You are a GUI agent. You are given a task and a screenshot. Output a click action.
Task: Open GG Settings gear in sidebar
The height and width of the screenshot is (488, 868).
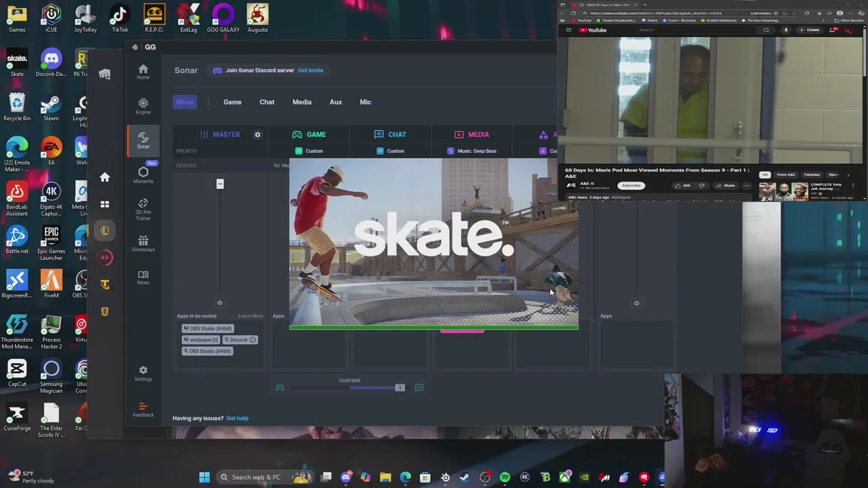[x=143, y=373]
